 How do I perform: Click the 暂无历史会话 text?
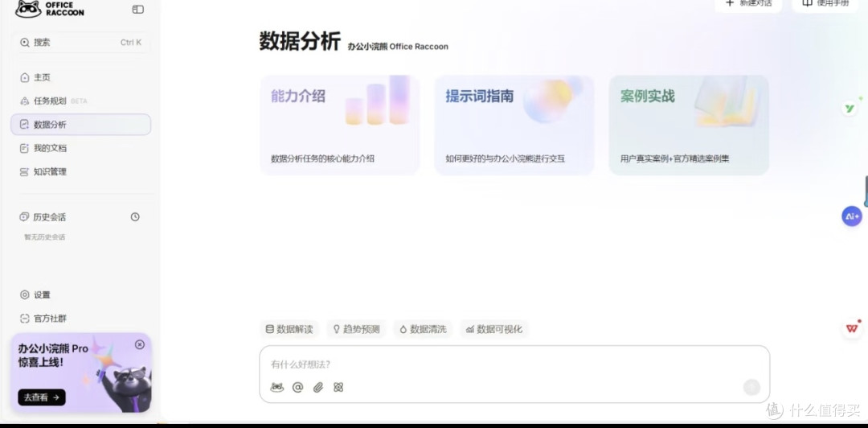pos(44,237)
